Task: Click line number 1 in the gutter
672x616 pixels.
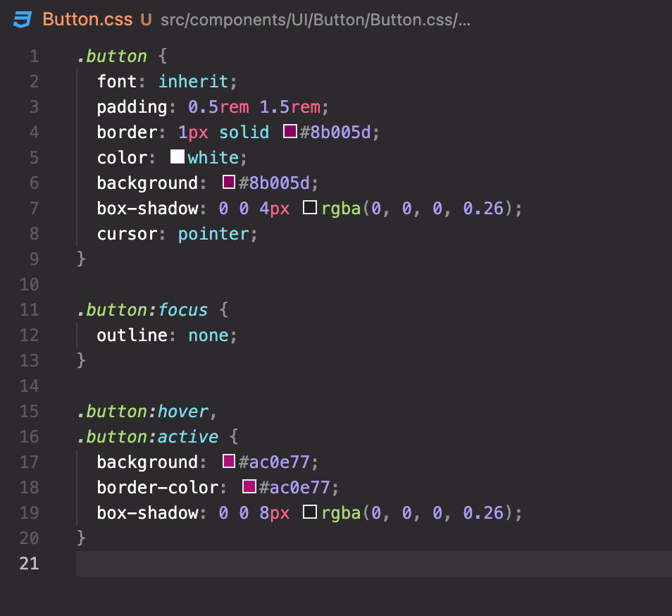Action: 35,56
